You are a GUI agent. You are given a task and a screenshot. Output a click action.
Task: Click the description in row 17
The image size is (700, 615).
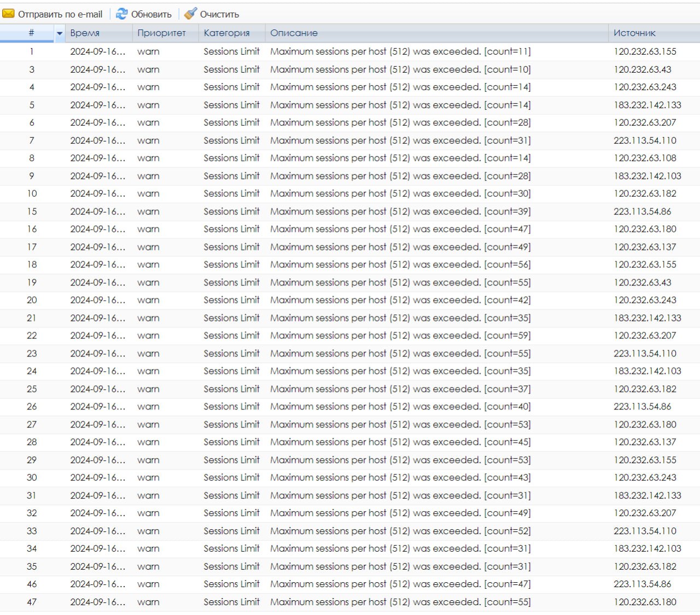click(x=400, y=247)
